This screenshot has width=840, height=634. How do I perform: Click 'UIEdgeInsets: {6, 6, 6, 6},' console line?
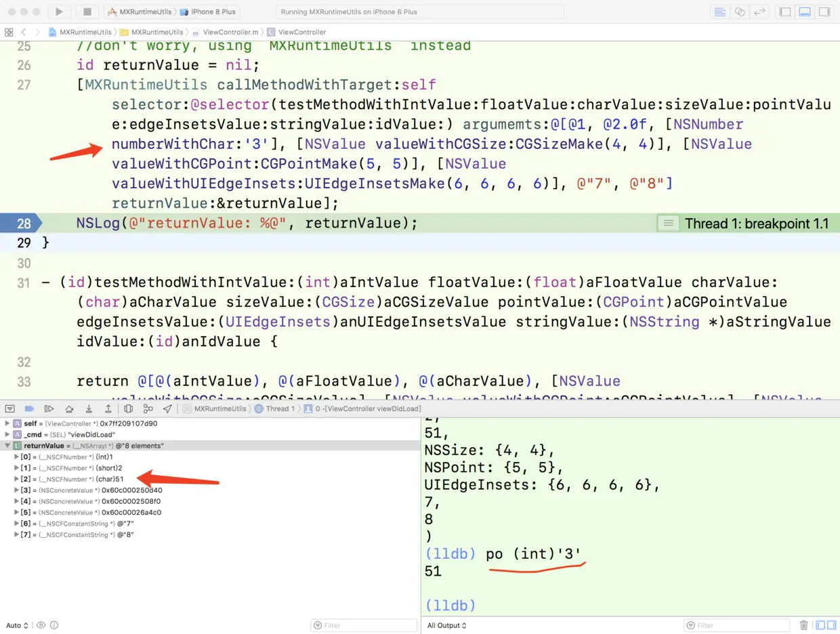click(x=542, y=484)
